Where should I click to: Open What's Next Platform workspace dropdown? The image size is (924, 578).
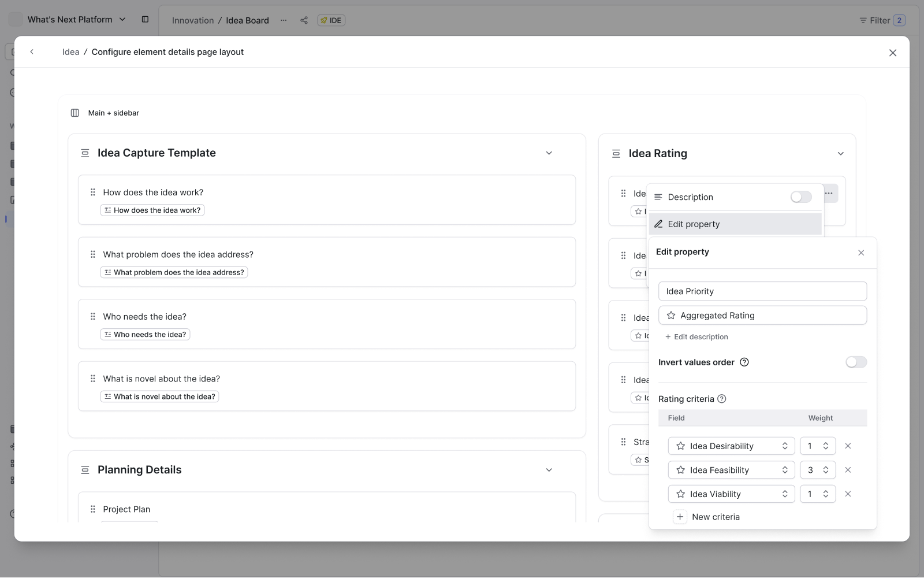76,19
